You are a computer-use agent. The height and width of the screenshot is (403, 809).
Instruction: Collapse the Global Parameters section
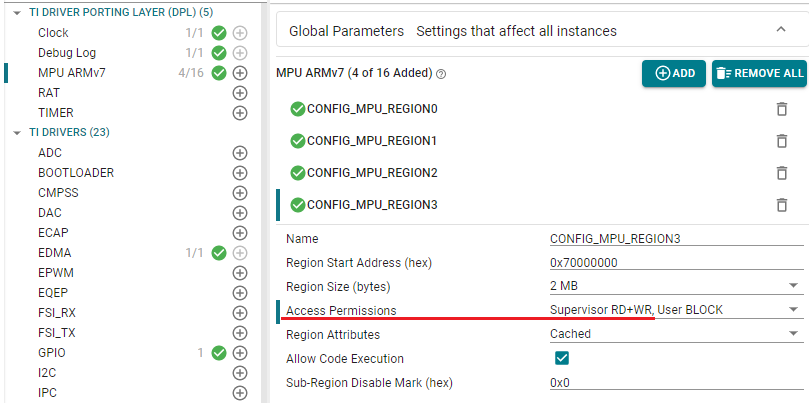(781, 31)
